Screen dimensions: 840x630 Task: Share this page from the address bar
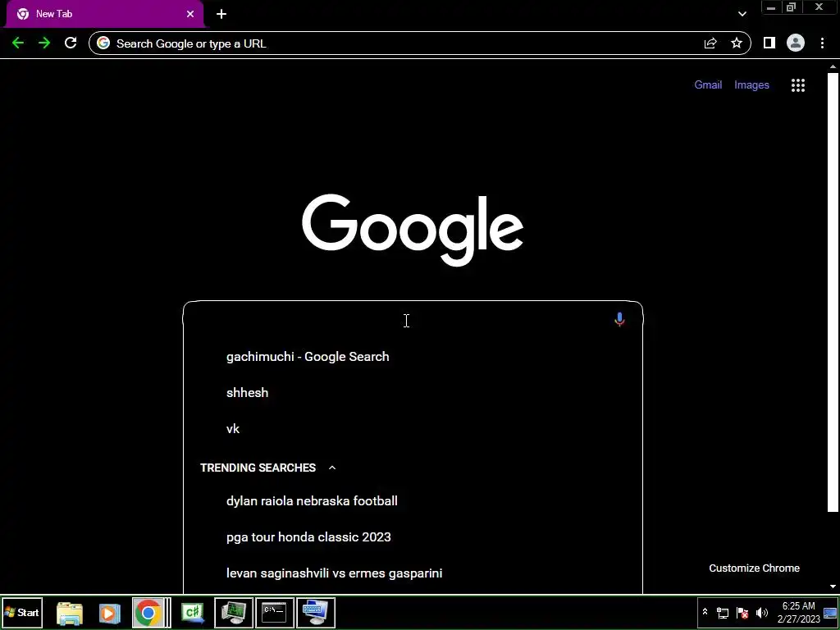710,43
